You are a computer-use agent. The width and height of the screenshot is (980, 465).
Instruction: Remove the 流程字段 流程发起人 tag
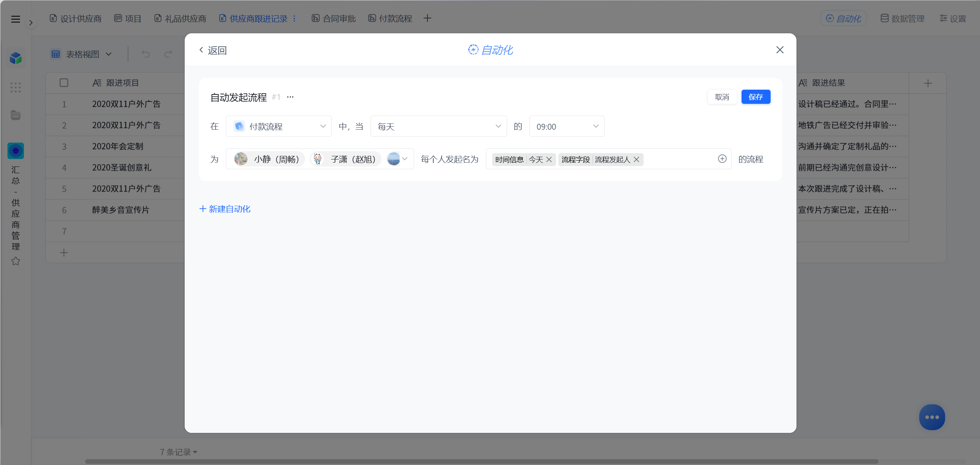point(636,159)
